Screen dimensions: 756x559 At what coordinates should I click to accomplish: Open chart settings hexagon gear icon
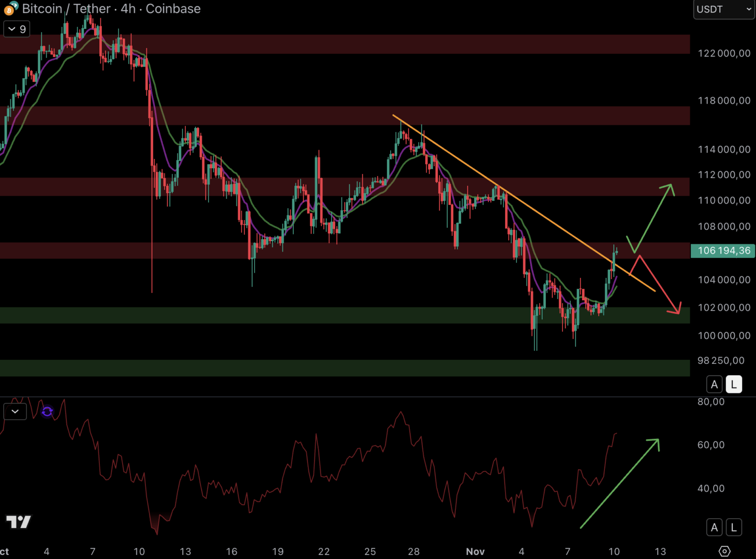724,551
